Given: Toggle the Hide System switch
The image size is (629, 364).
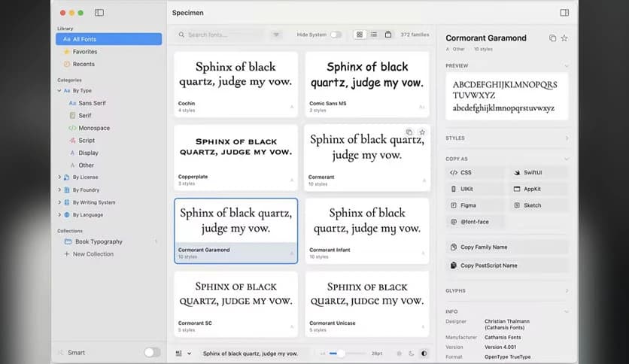Looking at the screenshot, I should click(x=336, y=35).
